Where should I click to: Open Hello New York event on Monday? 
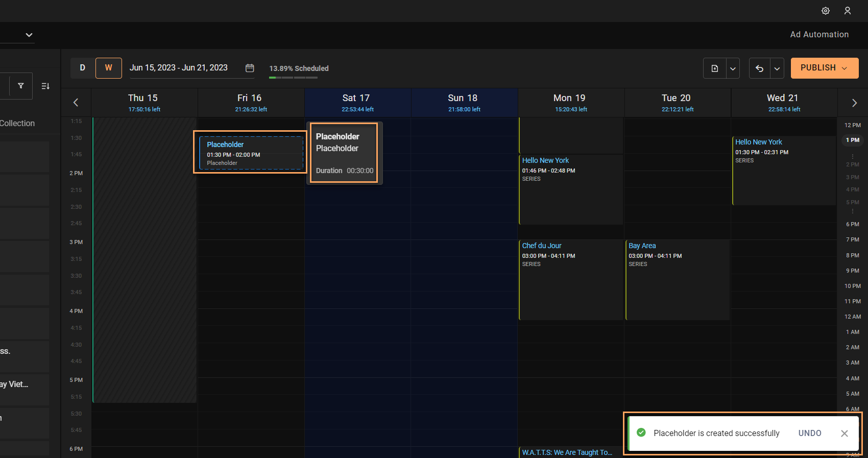(x=571, y=189)
